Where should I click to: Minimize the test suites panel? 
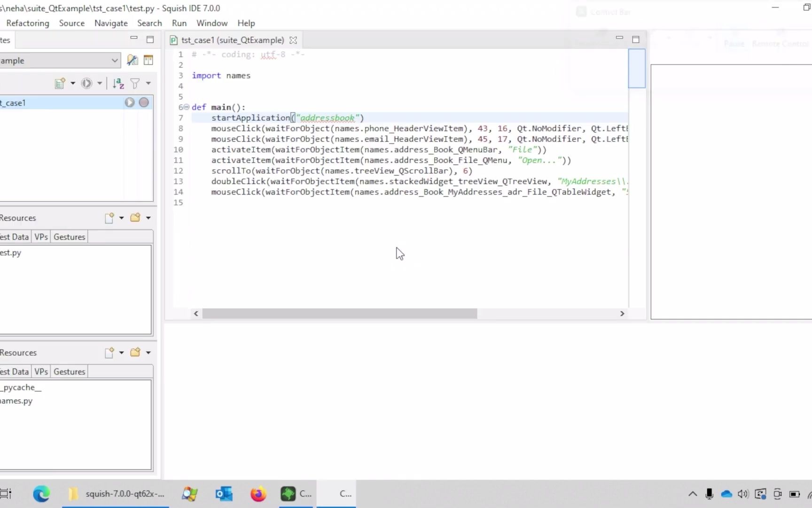pyautogui.click(x=134, y=38)
